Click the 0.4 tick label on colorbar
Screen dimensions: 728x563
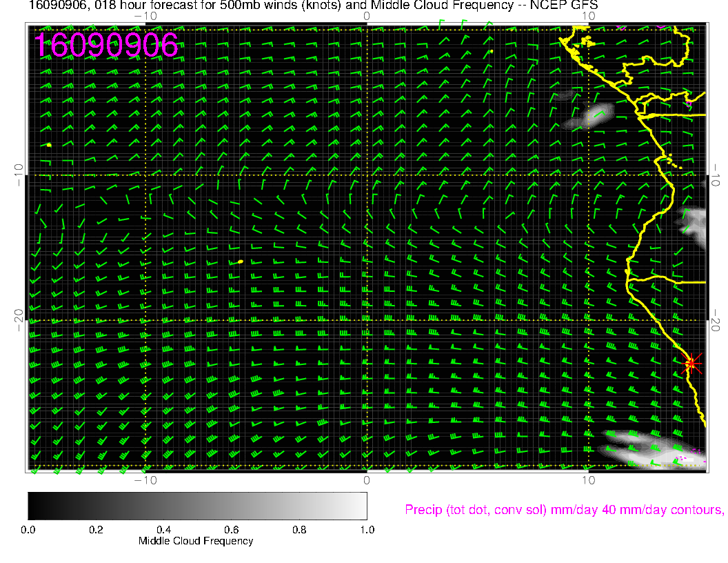point(163,529)
